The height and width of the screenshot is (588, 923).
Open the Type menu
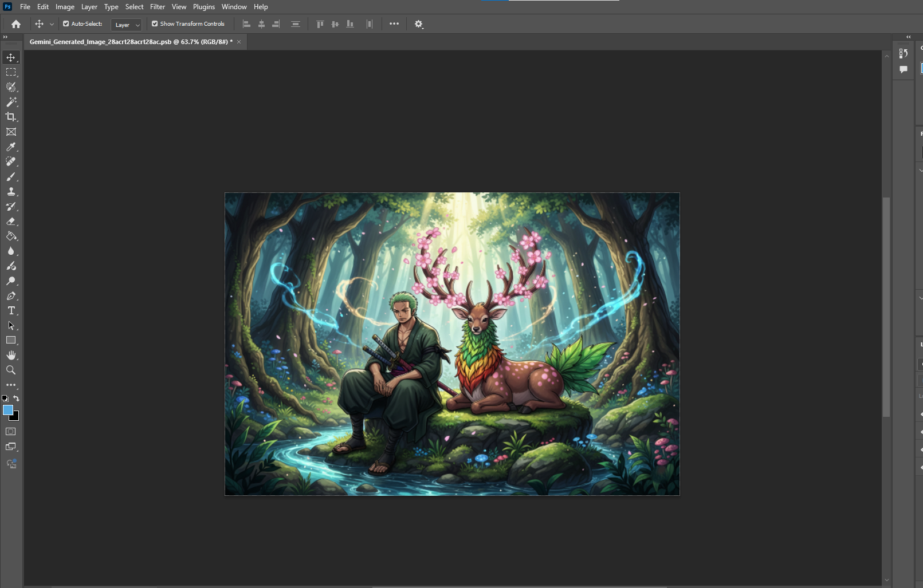tap(111, 7)
